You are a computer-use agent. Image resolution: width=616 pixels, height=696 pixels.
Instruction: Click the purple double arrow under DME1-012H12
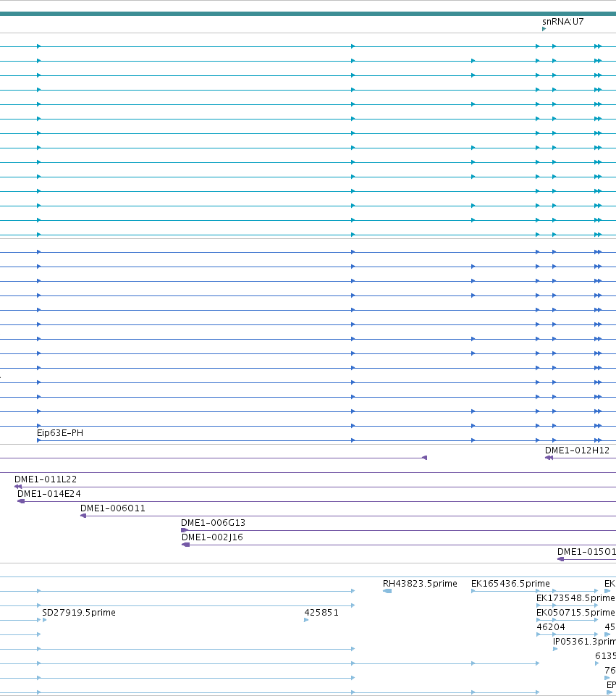(x=549, y=458)
